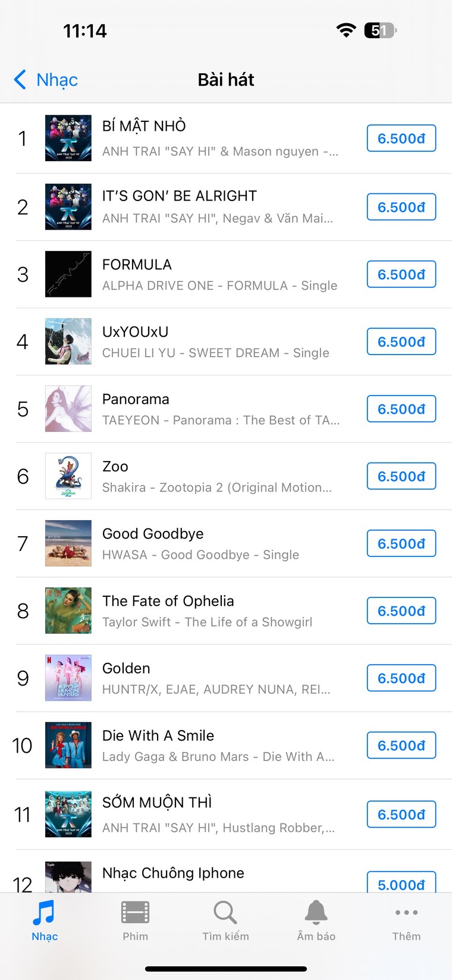Buy BÍ MẬT NHỎ for 6.500đ
Screen dimensions: 452x980
tap(401, 139)
